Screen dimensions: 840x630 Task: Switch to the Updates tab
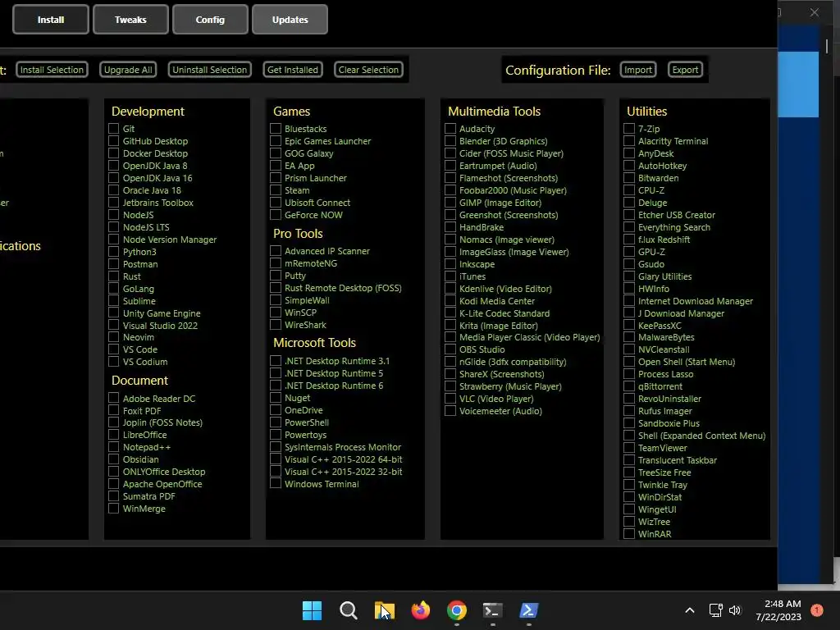tap(290, 20)
